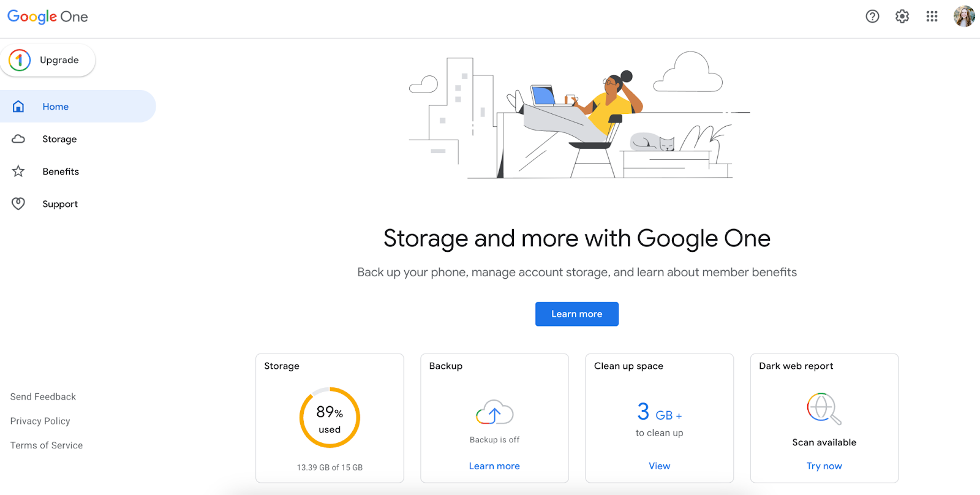
Task: Click the Google One logo
Action: (48, 17)
